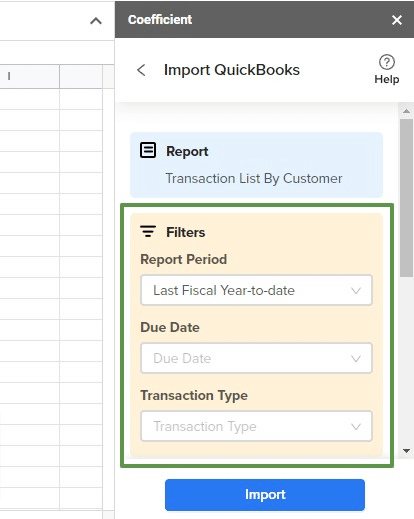414x519 pixels.
Task: Select column I header in spreadsheet
Action: (30, 77)
